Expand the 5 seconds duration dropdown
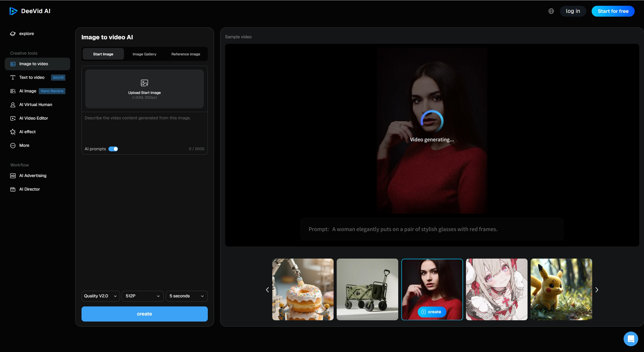This screenshot has height=352, width=644. pos(186,296)
